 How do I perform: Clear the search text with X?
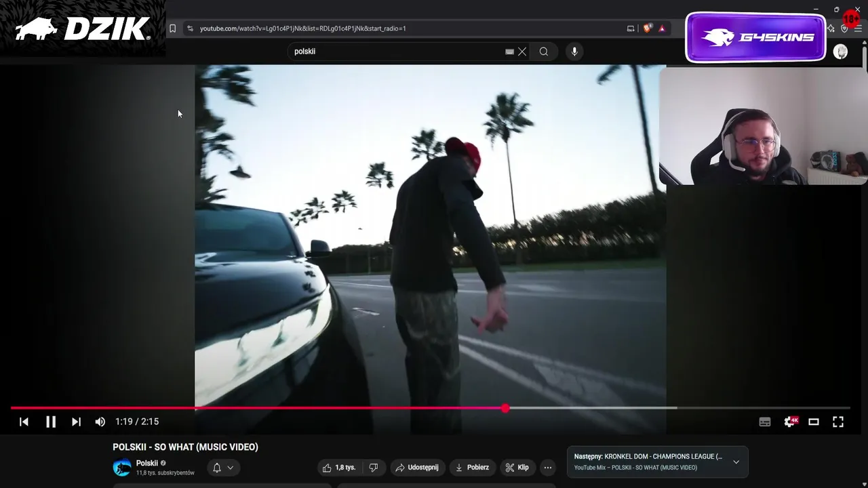tap(522, 52)
